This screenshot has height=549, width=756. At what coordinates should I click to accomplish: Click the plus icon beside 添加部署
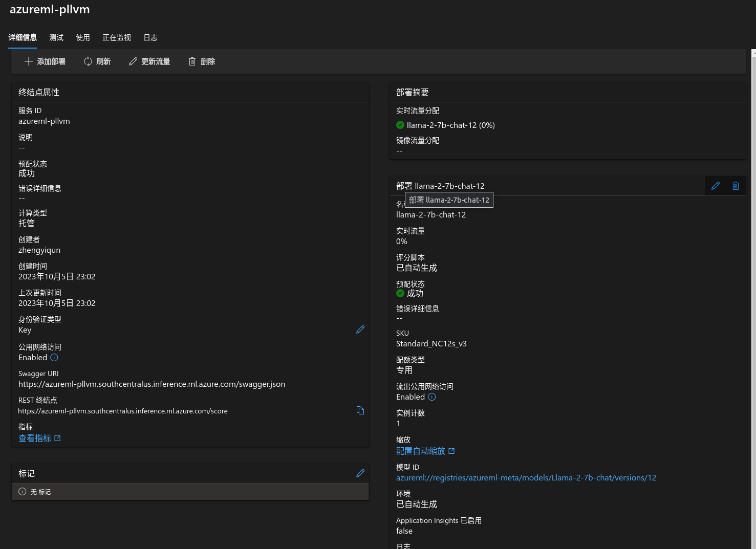click(x=29, y=61)
